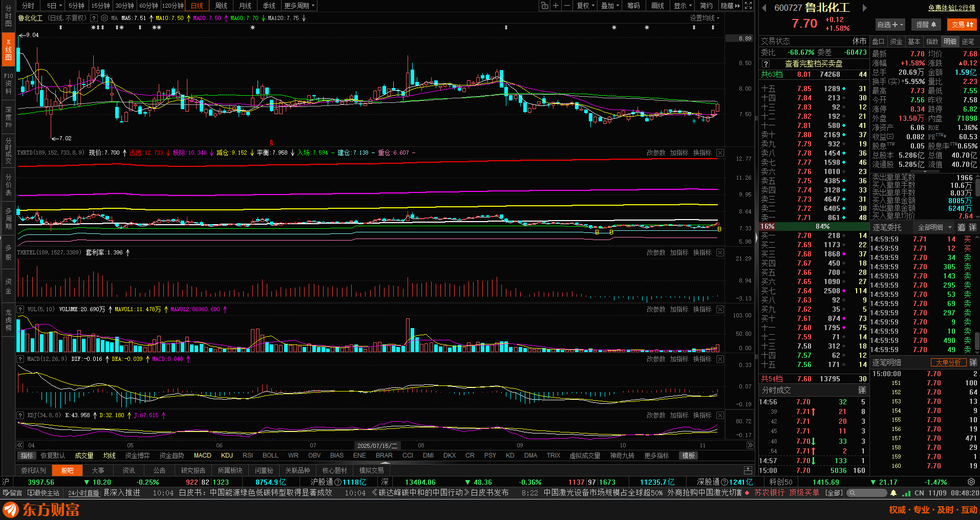Open the 资金 tab in quote panel

coord(896,41)
